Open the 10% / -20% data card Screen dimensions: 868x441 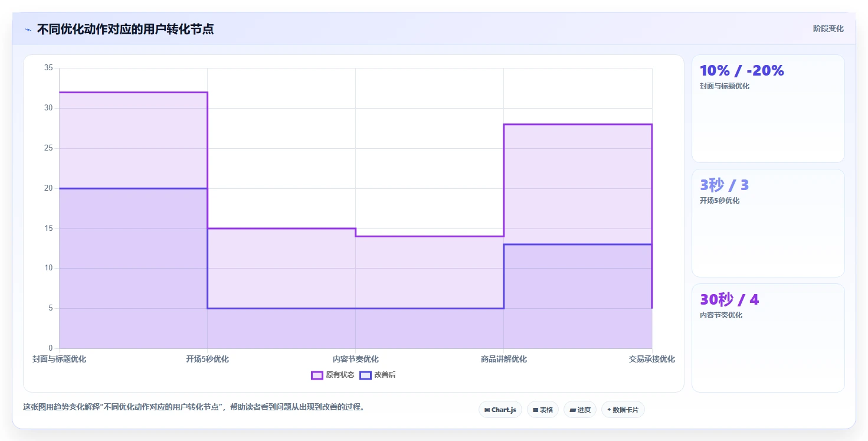768,109
